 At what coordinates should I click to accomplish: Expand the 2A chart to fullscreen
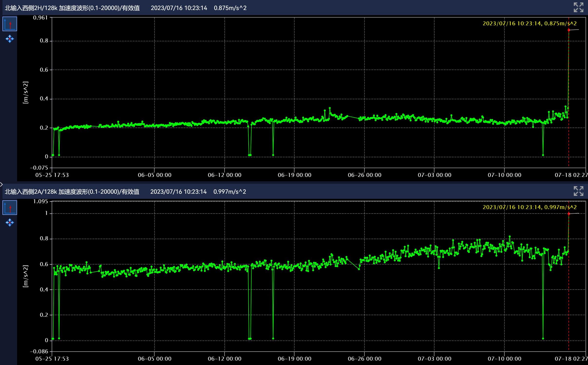point(578,191)
